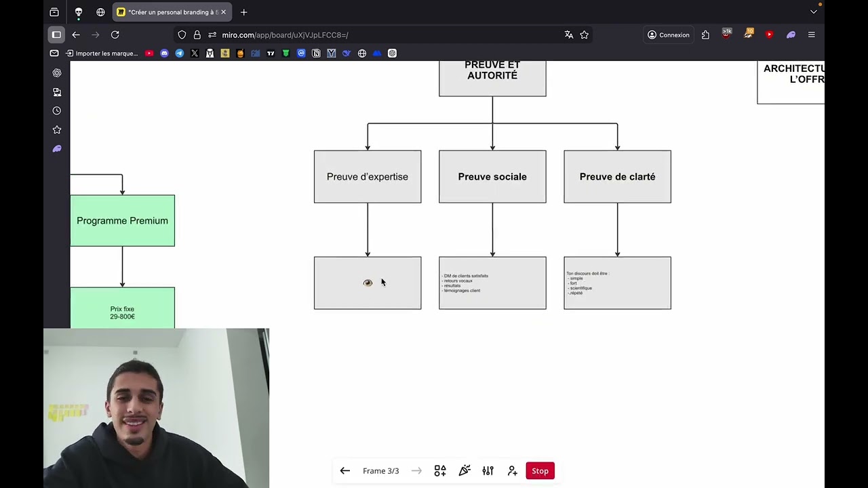The height and width of the screenshot is (488, 868).
Task: Click the webcam video thumbnail
Action: click(156, 408)
